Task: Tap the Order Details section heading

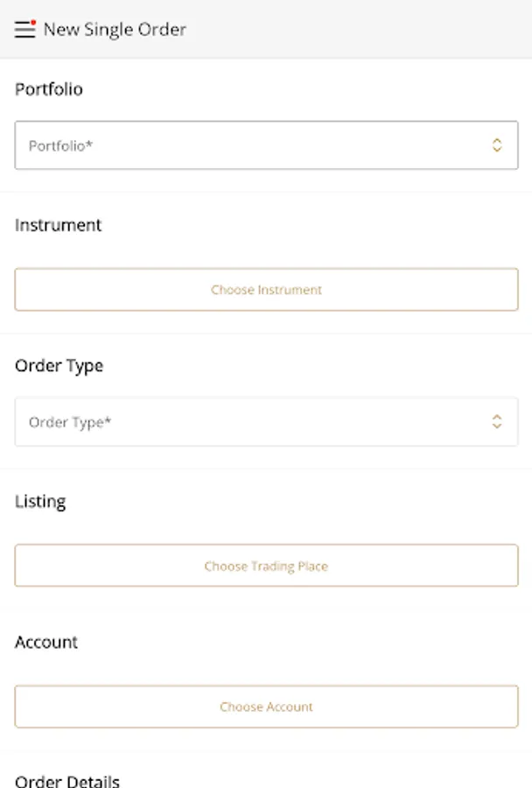Action: pyautogui.click(x=67, y=780)
